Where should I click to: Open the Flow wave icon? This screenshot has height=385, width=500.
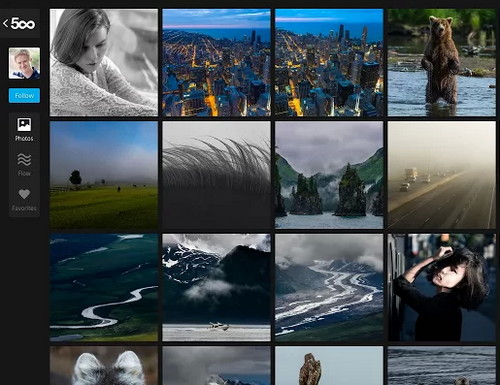coord(24,160)
